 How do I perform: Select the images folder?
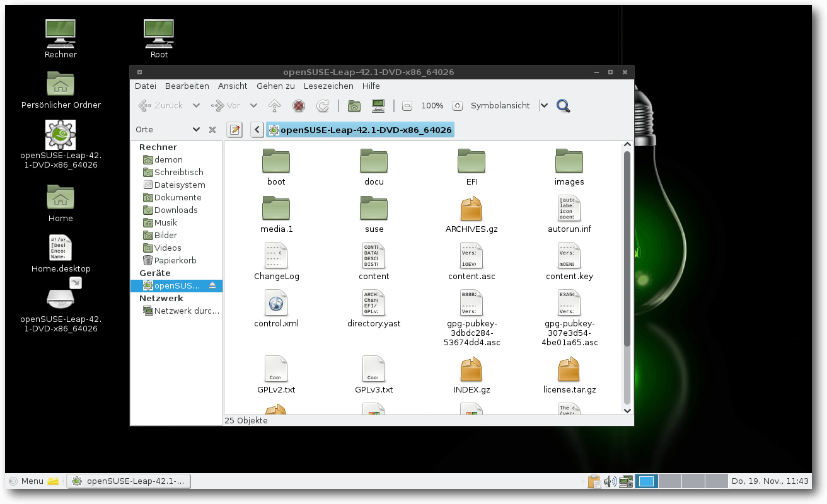569,168
